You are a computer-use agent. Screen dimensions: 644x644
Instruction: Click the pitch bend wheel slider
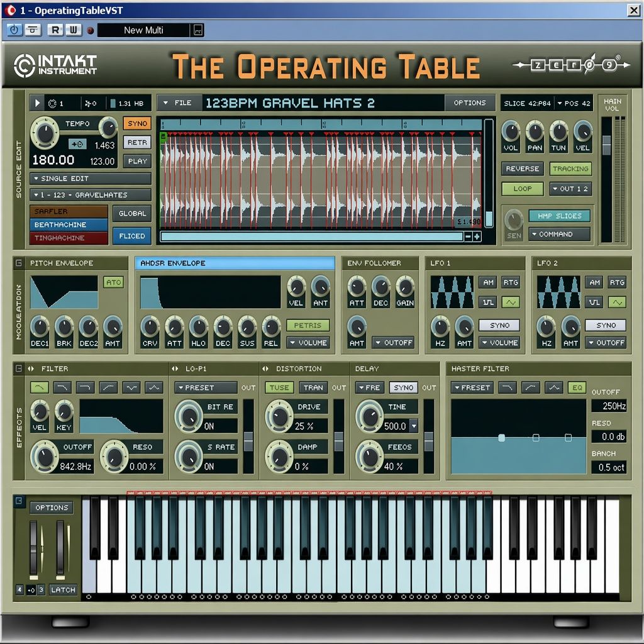point(34,548)
